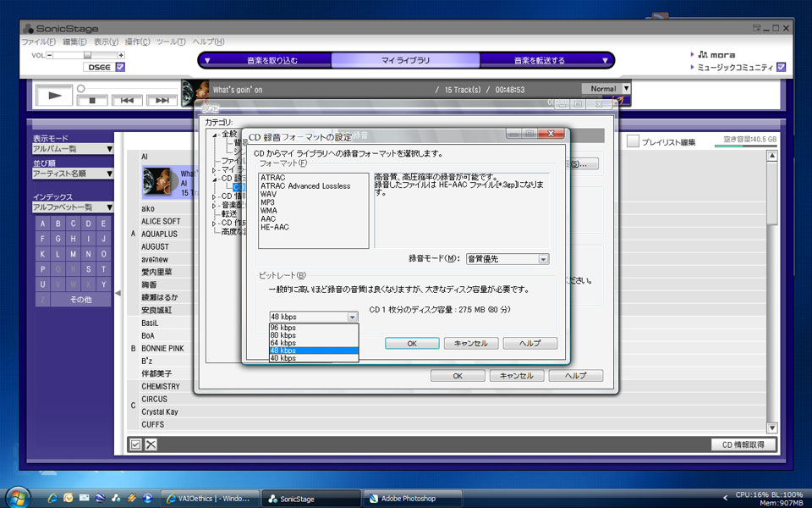Skip to the next track
Screen dimensions: 812x508
click(x=162, y=100)
